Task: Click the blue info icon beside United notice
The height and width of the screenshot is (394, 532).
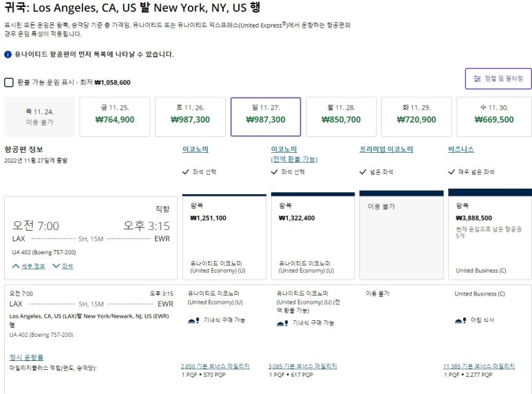Action: 8,54
